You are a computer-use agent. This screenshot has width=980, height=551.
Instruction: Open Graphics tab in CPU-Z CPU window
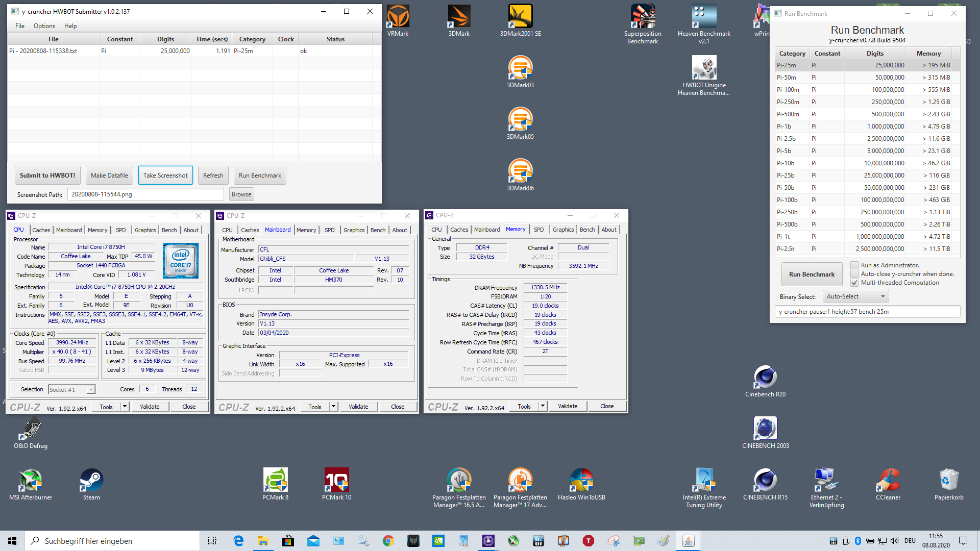tap(145, 230)
